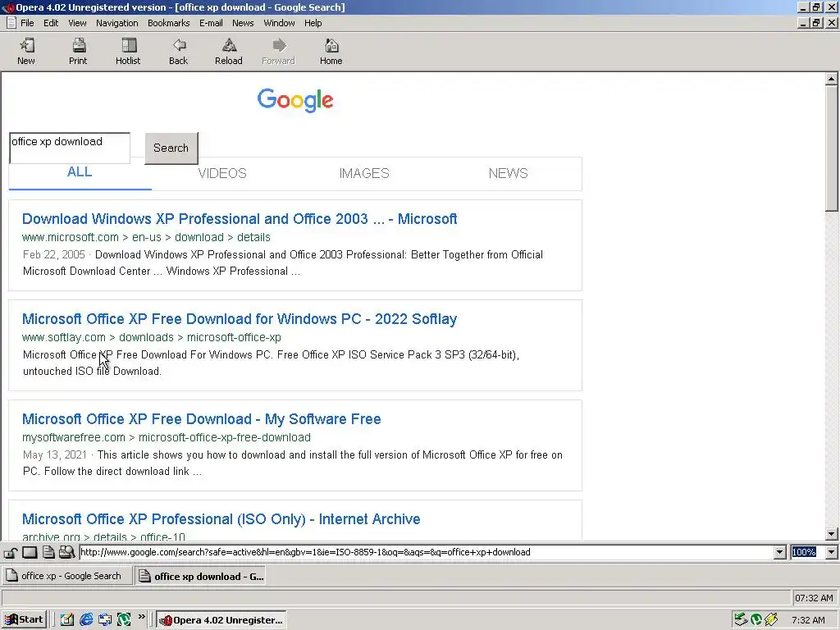Switch to the NEWS results tab
The height and width of the screenshot is (630, 840).
(x=508, y=173)
